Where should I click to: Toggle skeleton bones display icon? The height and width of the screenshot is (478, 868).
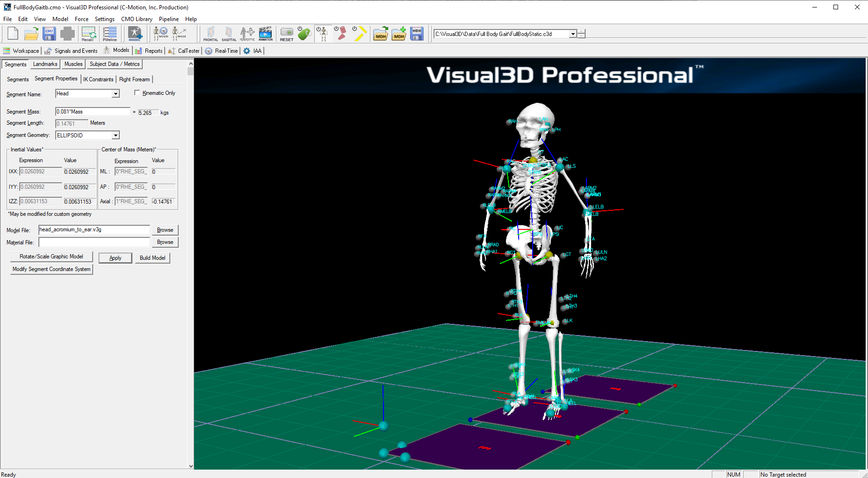pyautogui.click(x=322, y=34)
